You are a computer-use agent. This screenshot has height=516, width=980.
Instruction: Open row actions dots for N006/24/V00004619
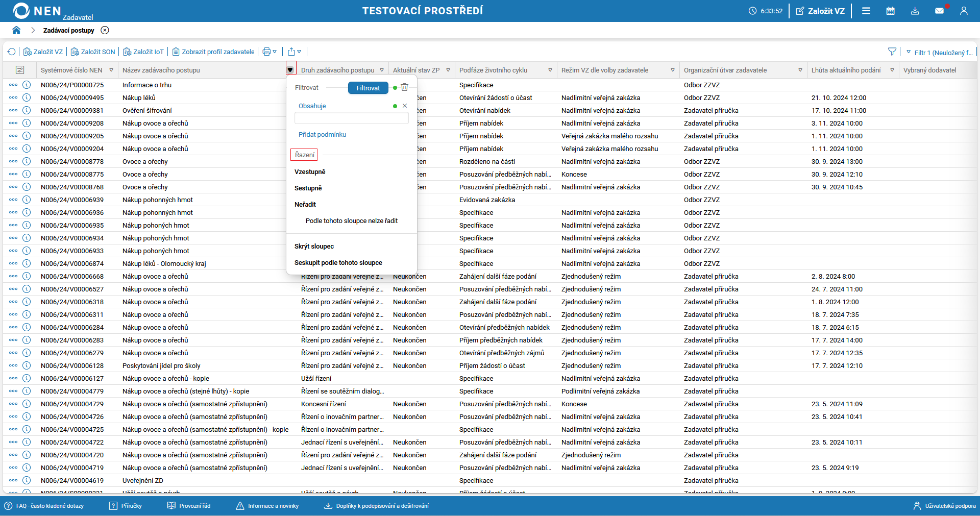pyautogui.click(x=13, y=480)
